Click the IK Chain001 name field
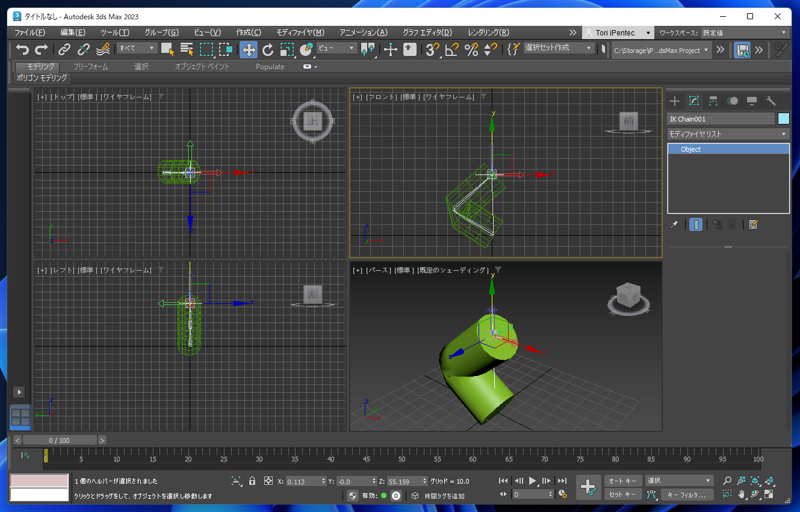Screen dimensions: 800x512 721,119
